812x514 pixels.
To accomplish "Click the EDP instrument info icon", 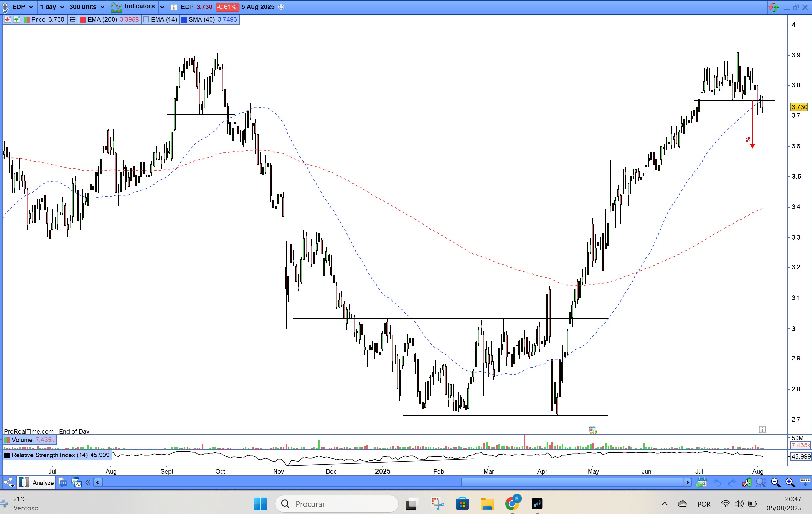I will click(x=174, y=7).
